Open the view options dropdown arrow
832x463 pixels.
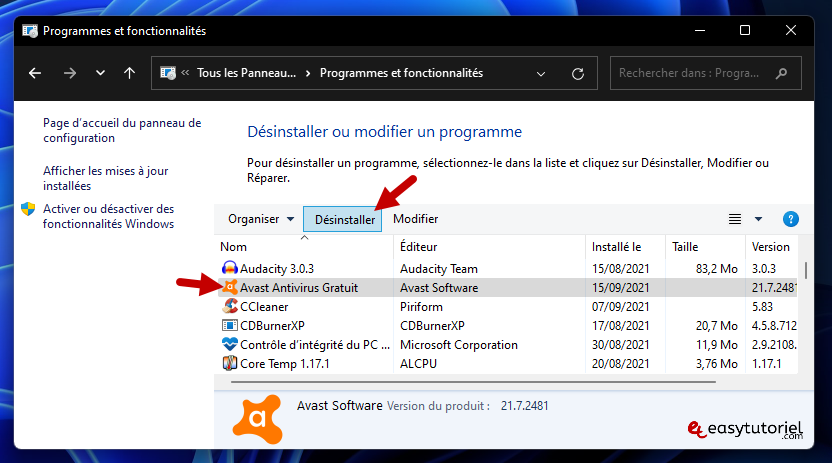[x=758, y=219]
